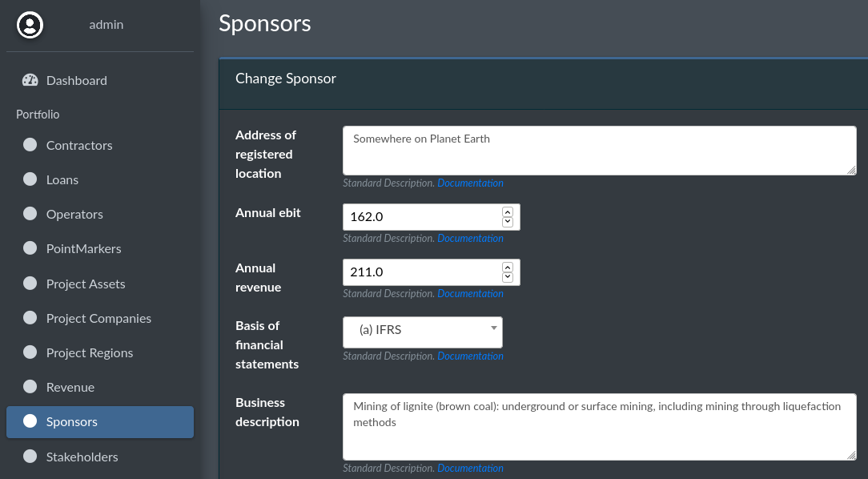
Task: Click the Loans circle icon
Action: point(30,179)
